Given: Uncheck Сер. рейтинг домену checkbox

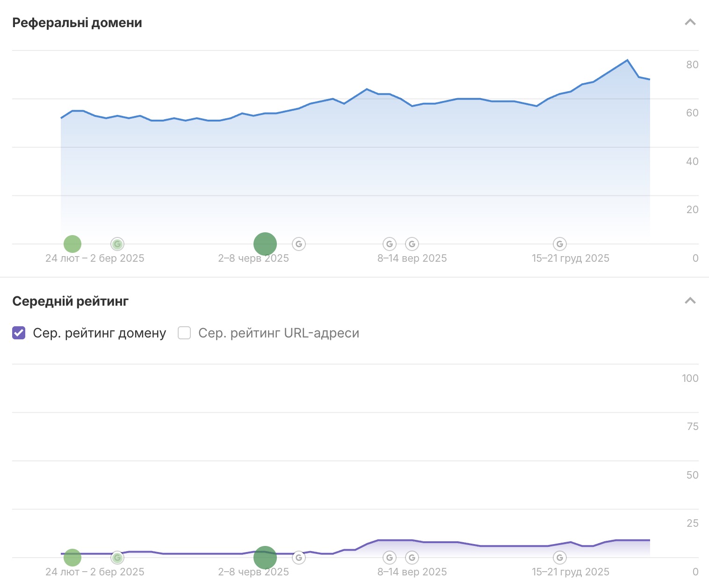Looking at the screenshot, I should pyautogui.click(x=19, y=333).
